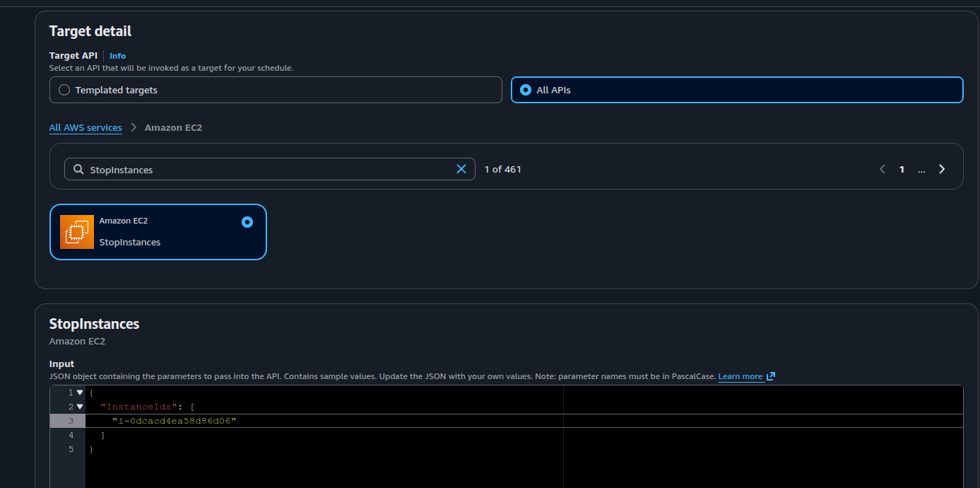Place cursor on the instance ID string

[x=174, y=421]
